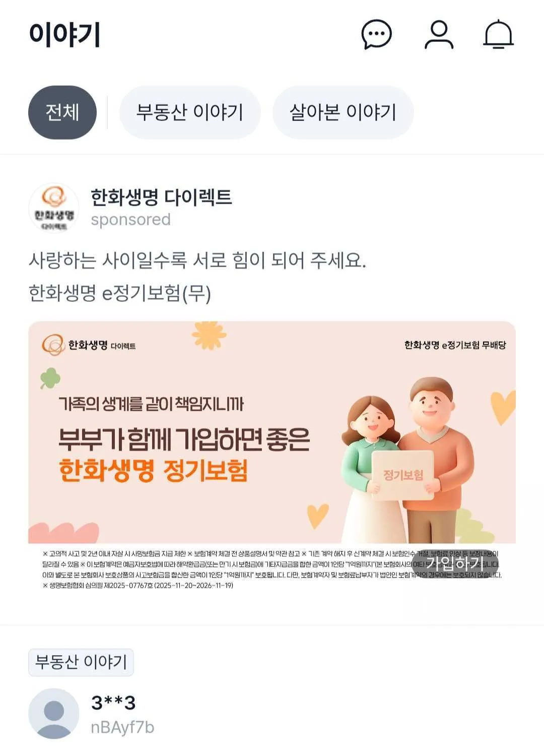
Task: Open the notifications bell icon
Action: point(498,34)
